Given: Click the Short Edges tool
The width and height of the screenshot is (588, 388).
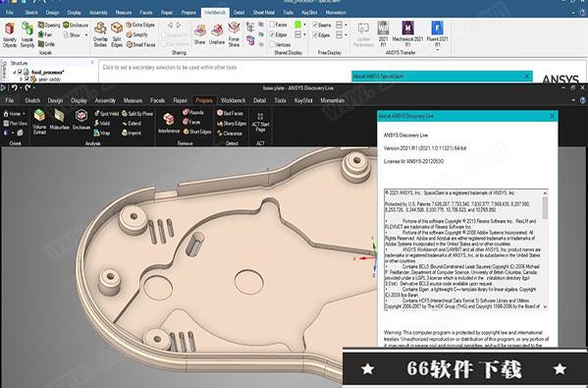Looking at the screenshot, I should 197,132.
